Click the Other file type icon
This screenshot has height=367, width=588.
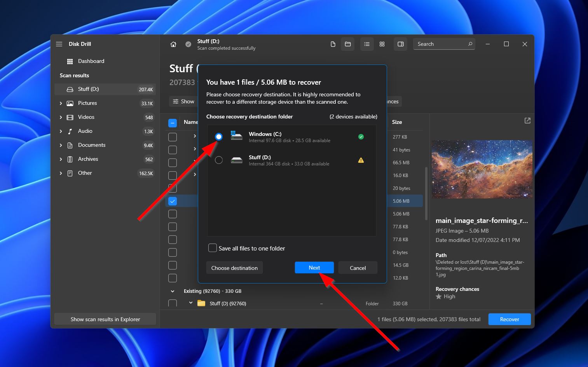(70, 173)
